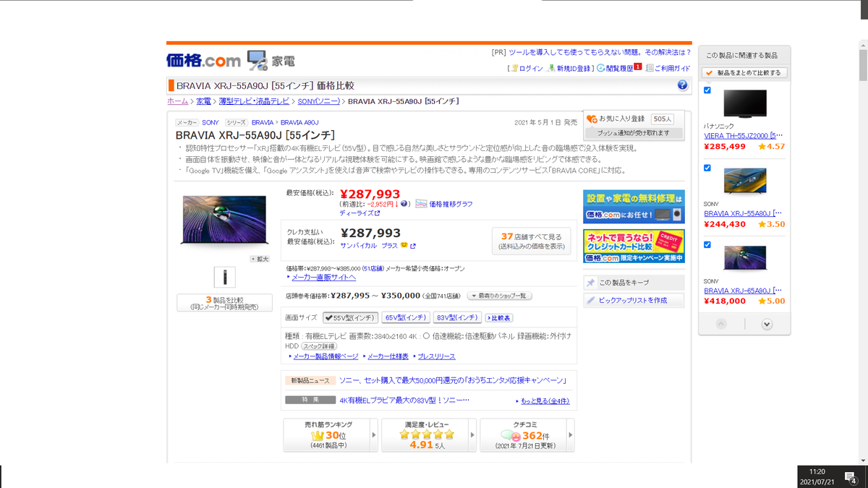Viewport: 868px width, 488px height.
Task: Open the 家電 category icon
Action: click(258, 60)
